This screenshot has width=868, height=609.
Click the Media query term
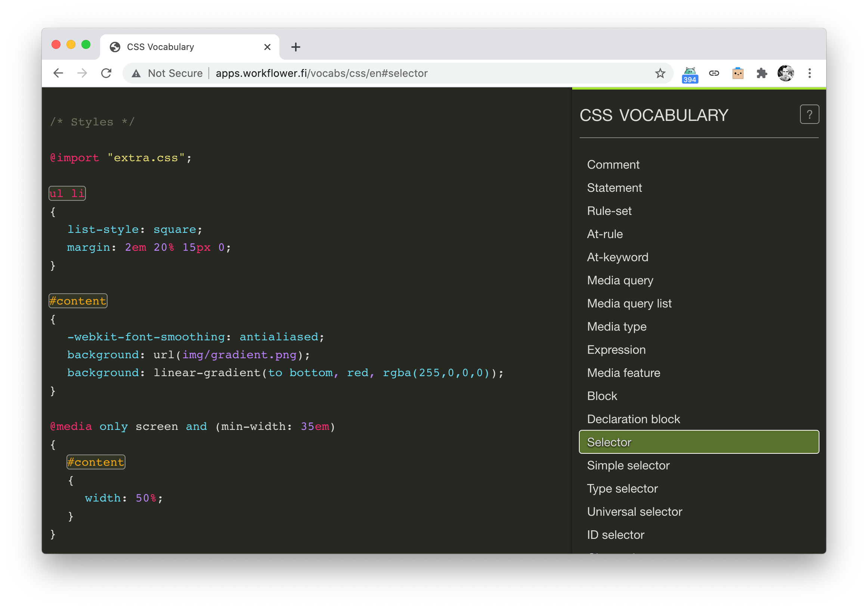click(x=620, y=280)
